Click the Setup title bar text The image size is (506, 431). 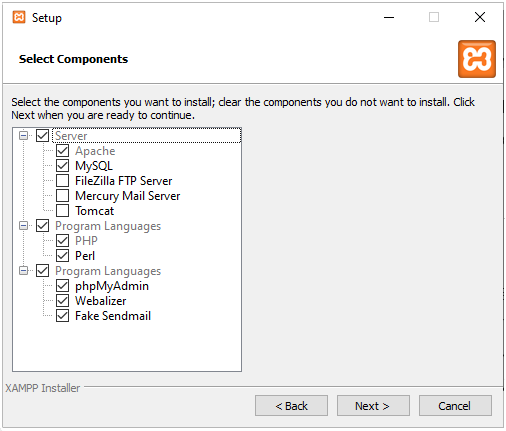coord(47,18)
